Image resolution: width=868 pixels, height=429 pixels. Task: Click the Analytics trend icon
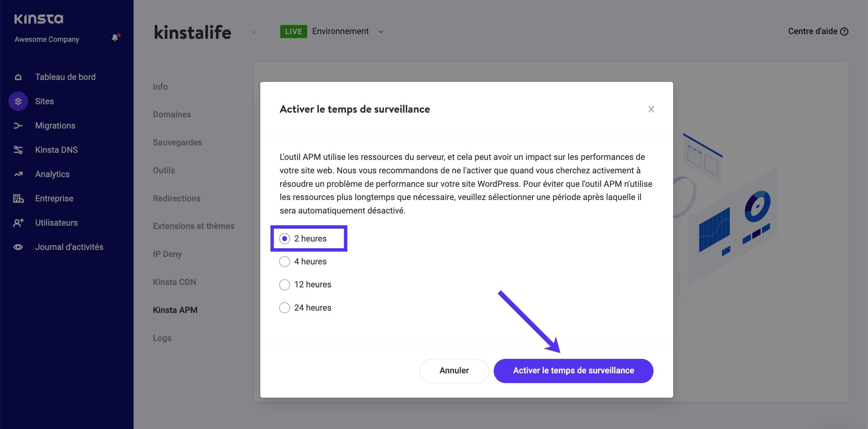coord(18,174)
